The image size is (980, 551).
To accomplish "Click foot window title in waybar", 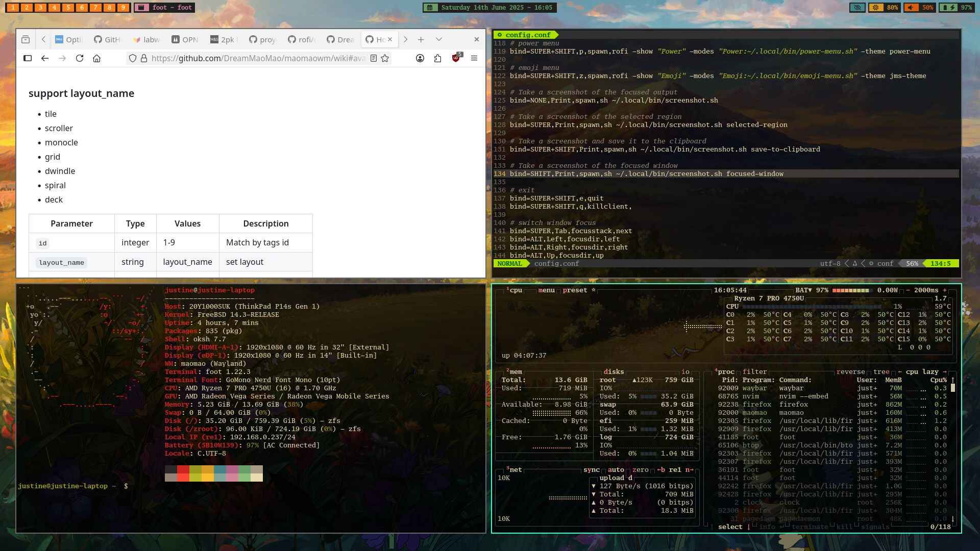I will click(164, 8).
